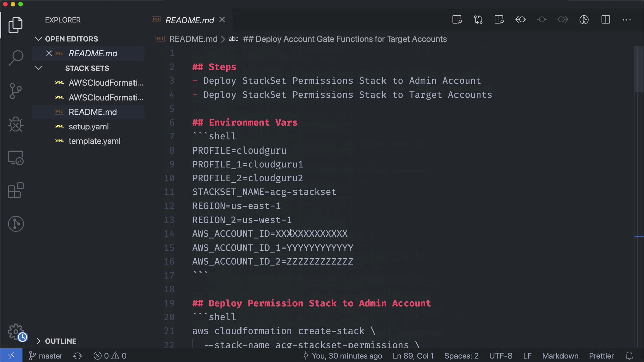Click the notifications bell in status bar
644x362 pixels.
point(629,356)
